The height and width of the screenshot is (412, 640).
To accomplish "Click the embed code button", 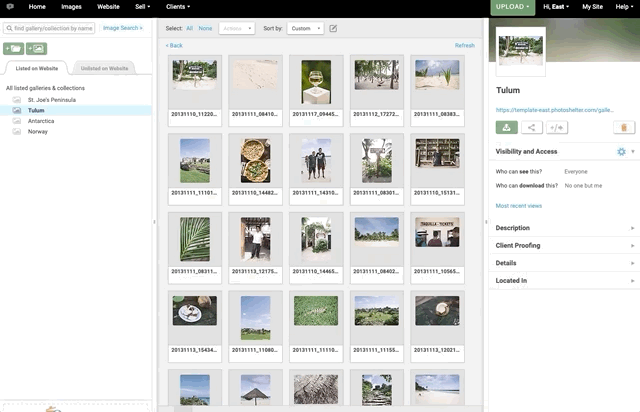I will tap(557, 127).
